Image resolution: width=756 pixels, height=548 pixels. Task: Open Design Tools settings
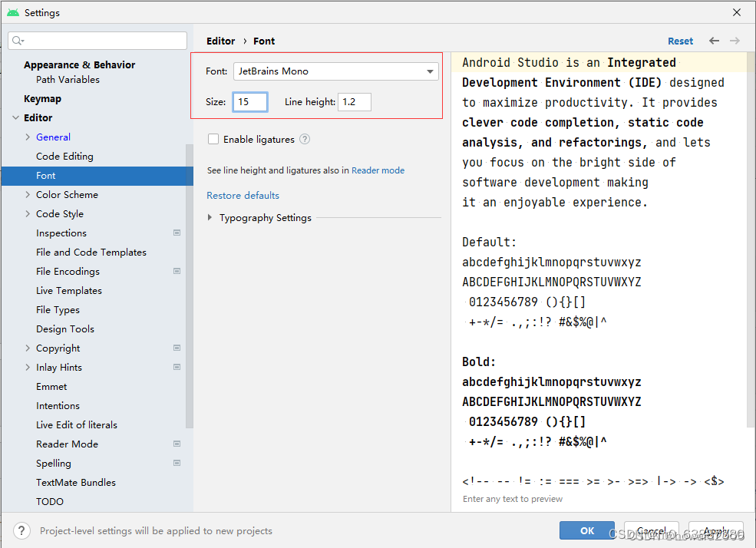65,329
